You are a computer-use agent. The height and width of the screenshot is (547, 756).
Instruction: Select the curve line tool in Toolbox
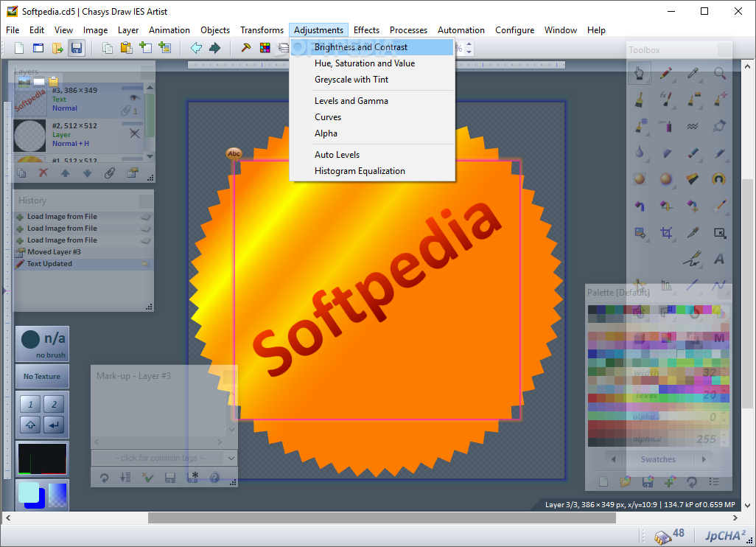pos(719,285)
